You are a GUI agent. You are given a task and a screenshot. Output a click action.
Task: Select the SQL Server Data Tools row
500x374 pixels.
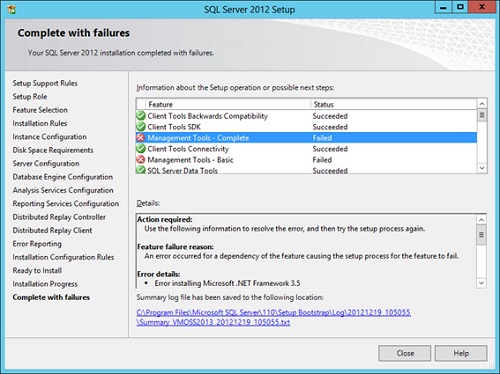pyautogui.click(x=306, y=169)
